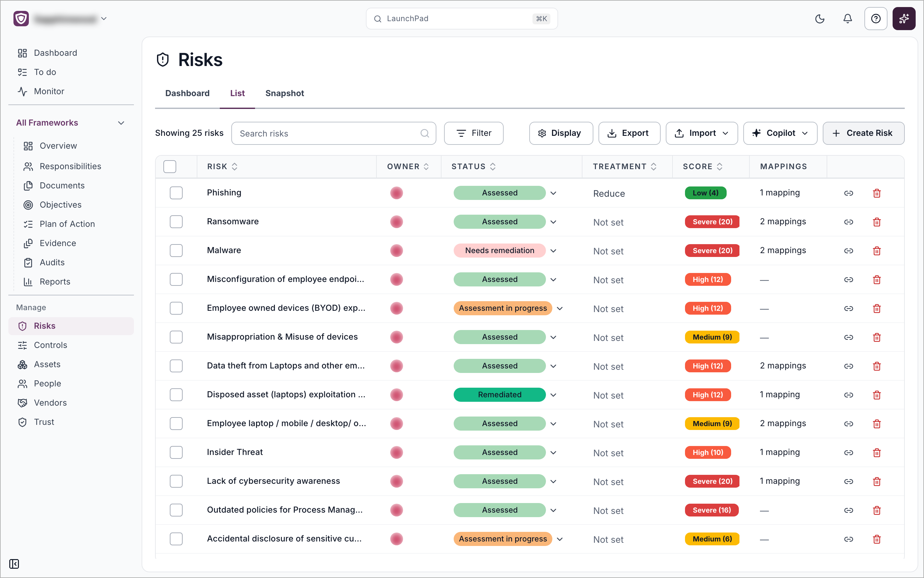
Task: Collapse the sidebar panel icon
Action: point(14,564)
